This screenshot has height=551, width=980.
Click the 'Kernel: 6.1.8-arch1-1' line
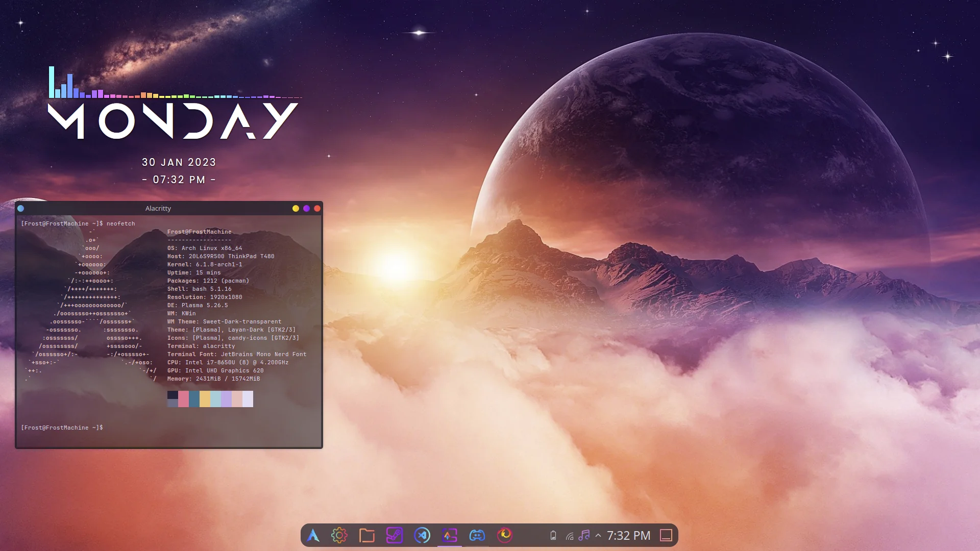(205, 264)
